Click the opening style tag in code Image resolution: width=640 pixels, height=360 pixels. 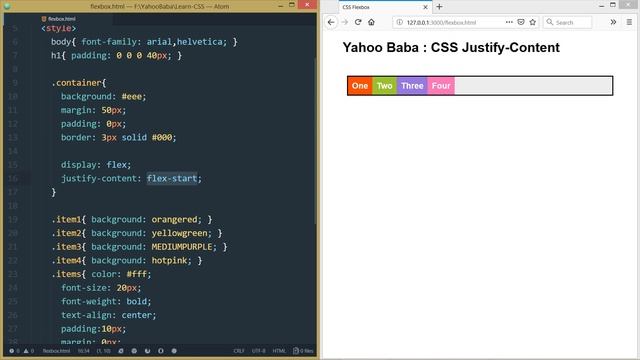58,28
